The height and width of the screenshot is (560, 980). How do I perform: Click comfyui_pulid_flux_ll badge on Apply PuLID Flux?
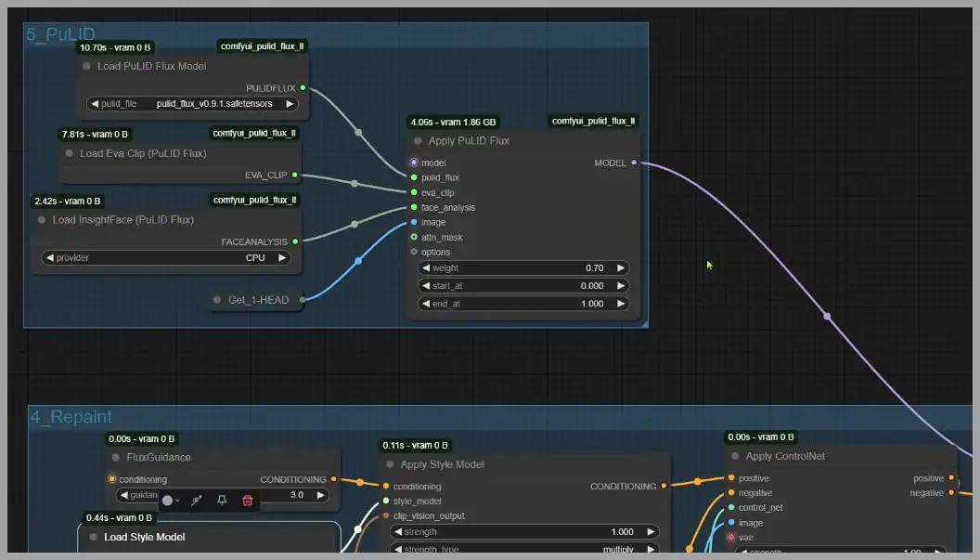593,121
